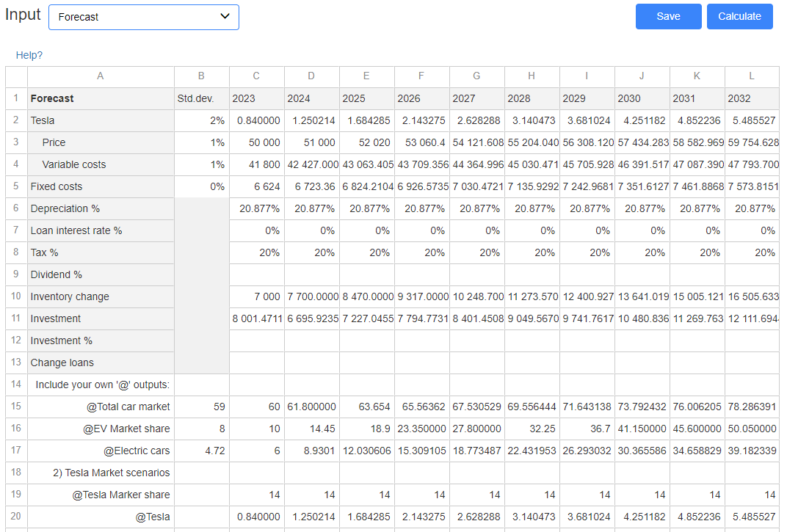This screenshot has width=787, height=532.
Task: Click EV Market share value 50.050000
Action: [752, 429]
